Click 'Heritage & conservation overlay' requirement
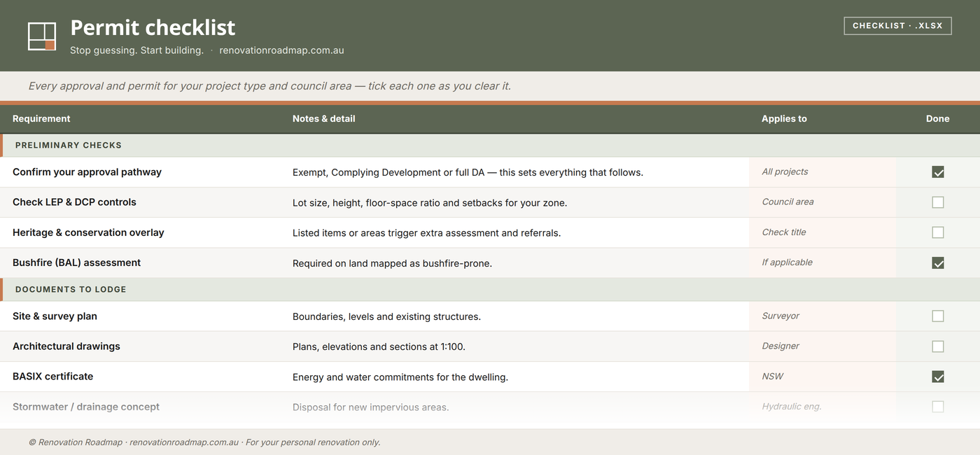The width and height of the screenshot is (980, 455). 88,232
